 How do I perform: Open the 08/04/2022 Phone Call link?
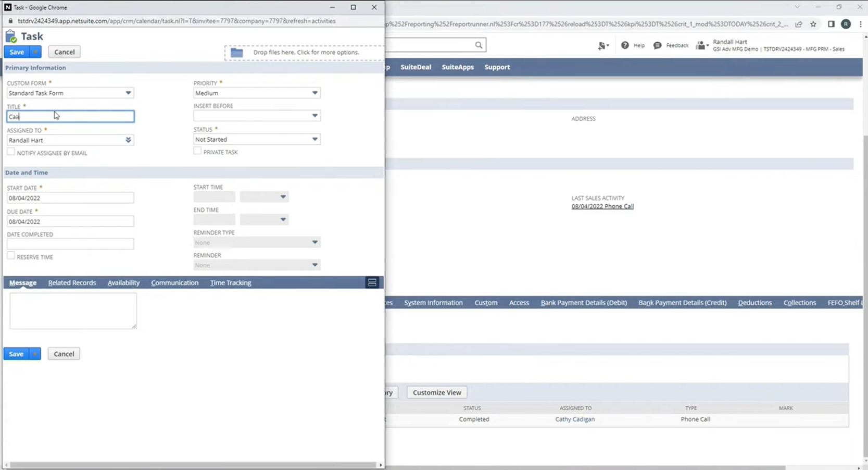[x=602, y=206]
